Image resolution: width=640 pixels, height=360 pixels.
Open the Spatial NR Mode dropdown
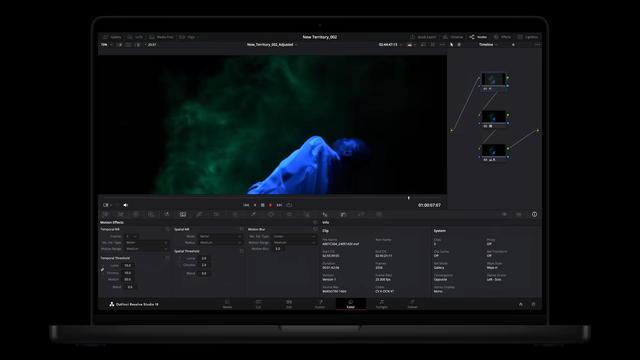220,236
